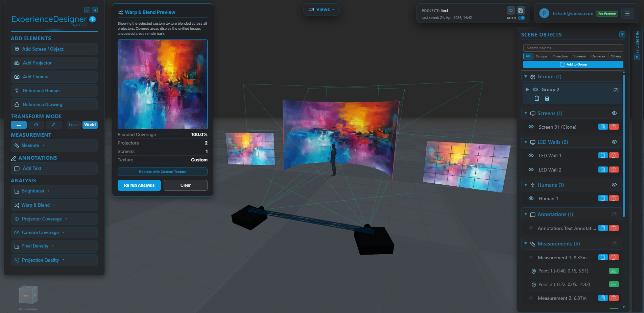Click the Add Projector icon button
This screenshot has width=644, height=313.
tap(17, 63)
